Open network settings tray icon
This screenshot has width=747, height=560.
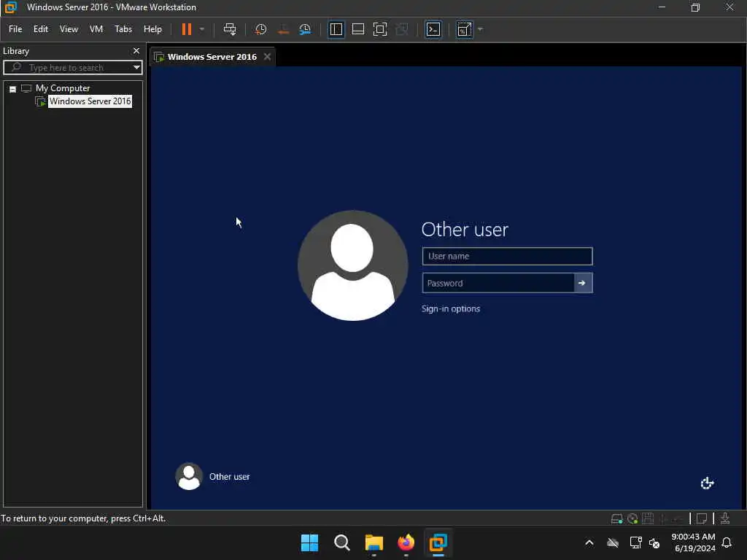635,542
